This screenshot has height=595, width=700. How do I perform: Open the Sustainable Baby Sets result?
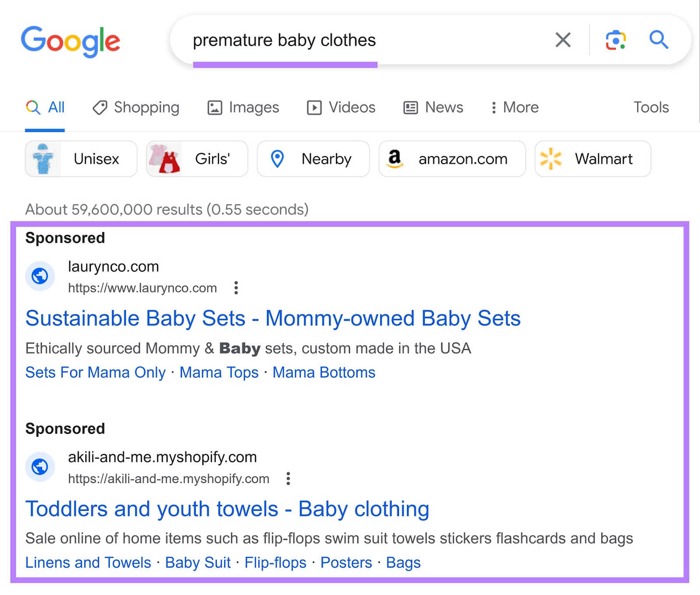tap(273, 318)
